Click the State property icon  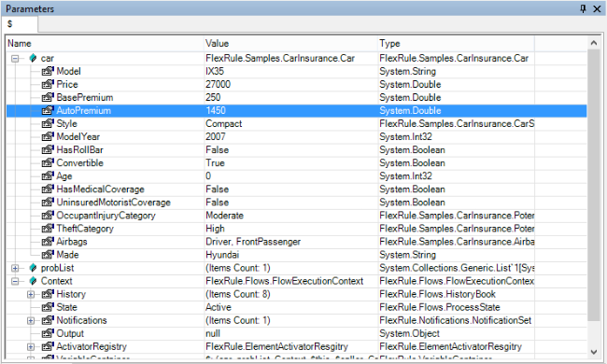point(48,308)
